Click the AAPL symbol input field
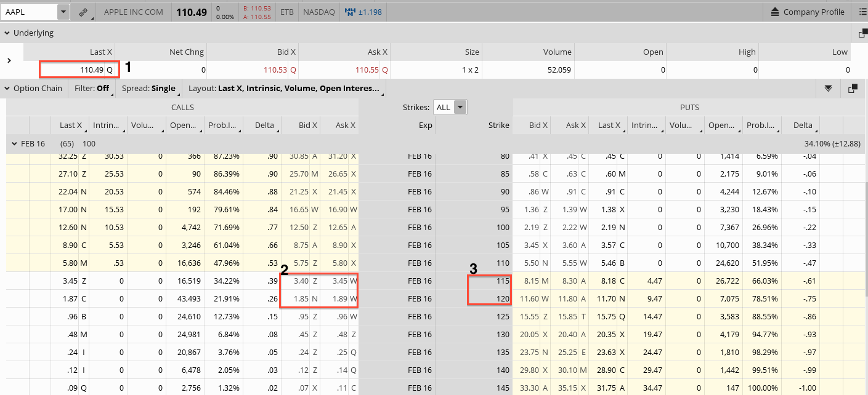Screen dimensions: 868x395 [x=29, y=12]
